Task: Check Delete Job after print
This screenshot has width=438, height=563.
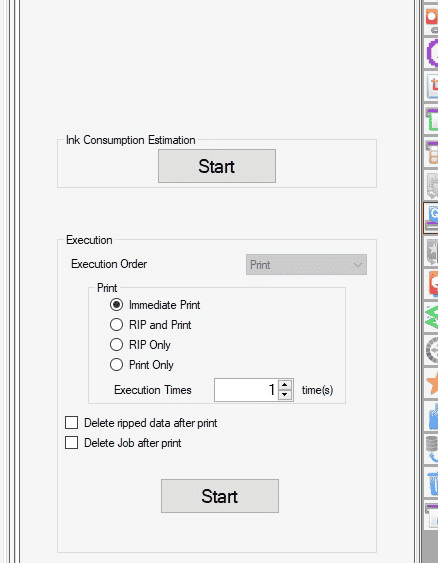Action: pyautogui.click(x=71, y=443)
